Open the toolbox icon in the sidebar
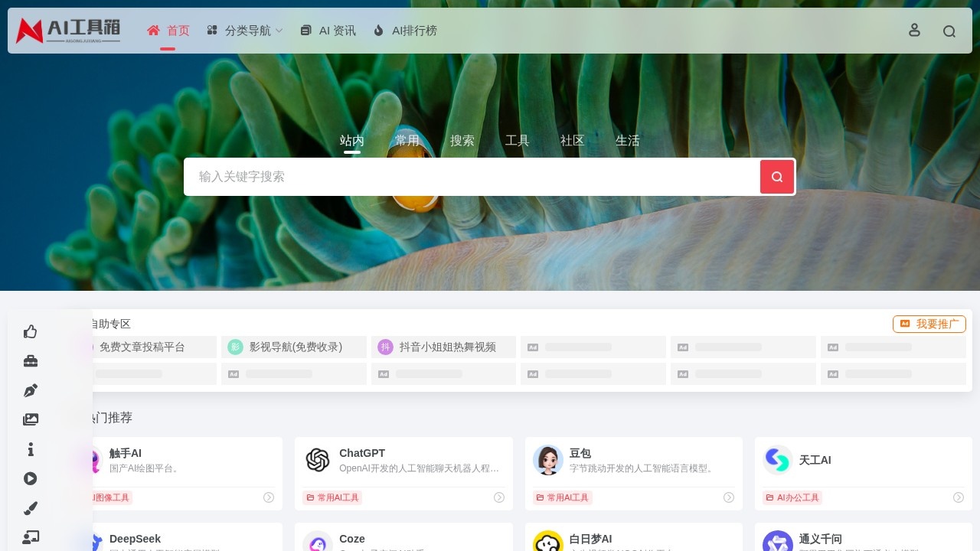 31,360
